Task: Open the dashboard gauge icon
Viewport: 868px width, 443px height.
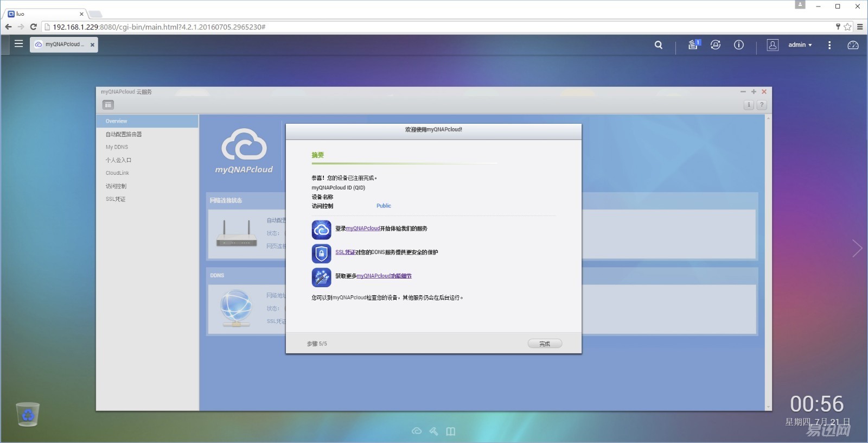Action: (852, 45)
